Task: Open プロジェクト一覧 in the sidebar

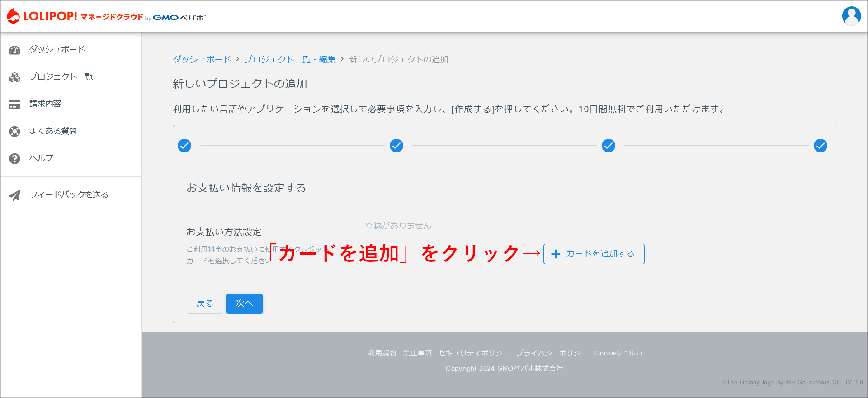Action: 61,77
